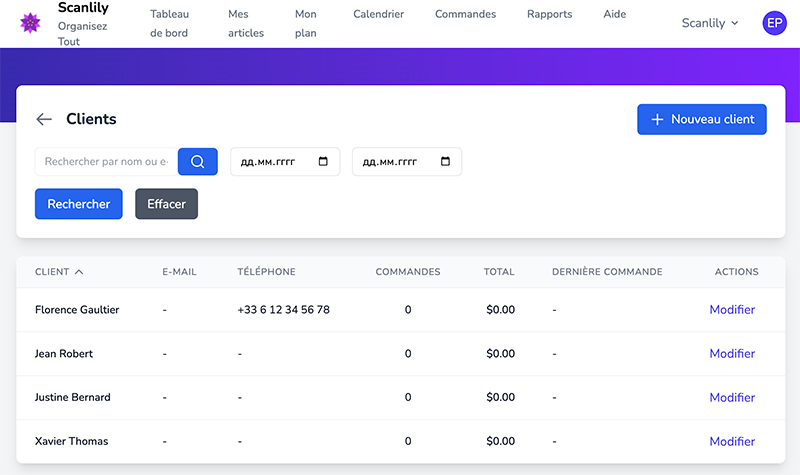The height and width of the screenshot is (475, 800).
Task: Select the Jean Robert client name
Action: pos(64,354)
